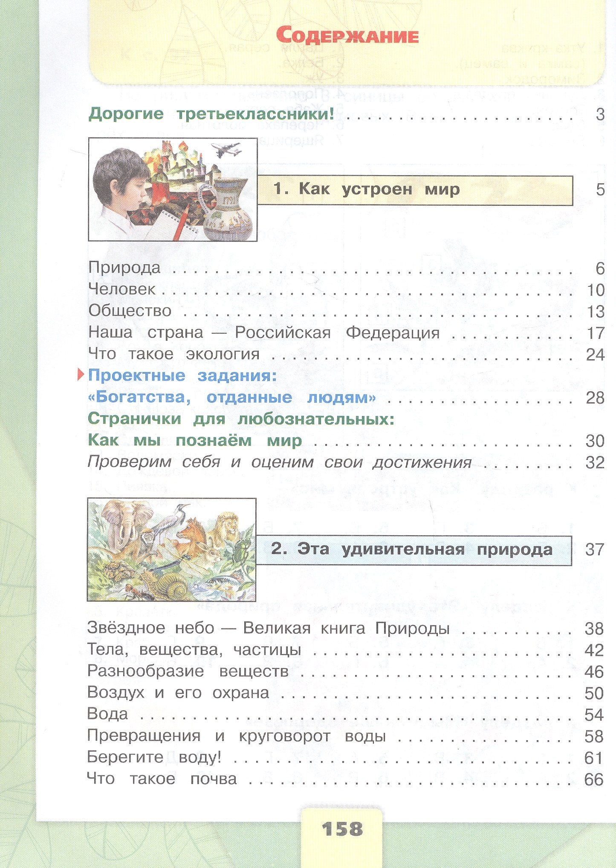The image size is (616, 868).
Task: Click page number 28 for project tasks
Action: click(x=595, y=398)
